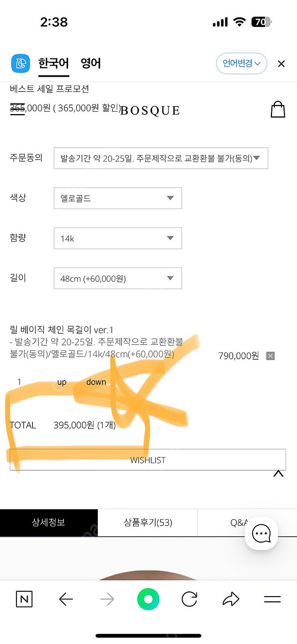Screen dimensions: 297x644
Task: Go back with the left arrow
Action: point(66,599)
